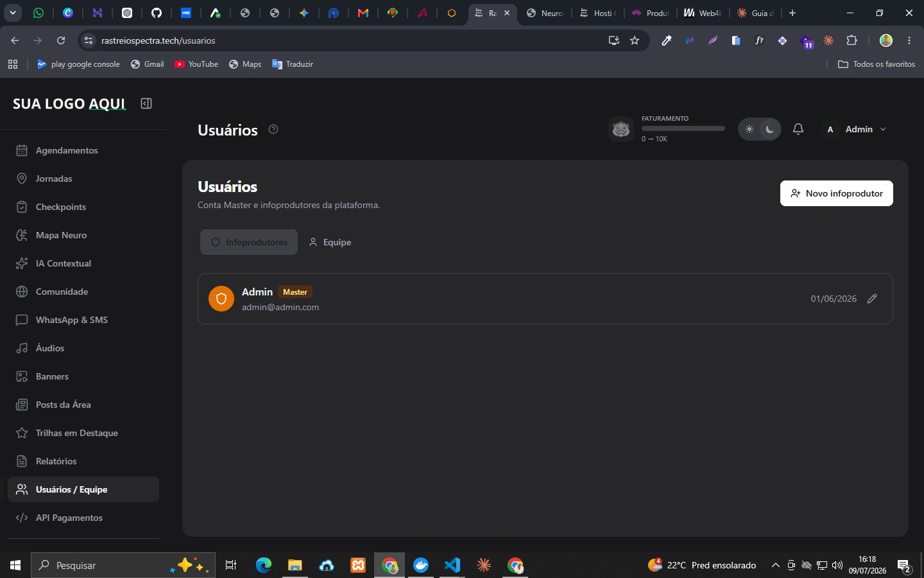Install app icon in address bar
This screenshot has width=924, height=578.
pos(614,40)
